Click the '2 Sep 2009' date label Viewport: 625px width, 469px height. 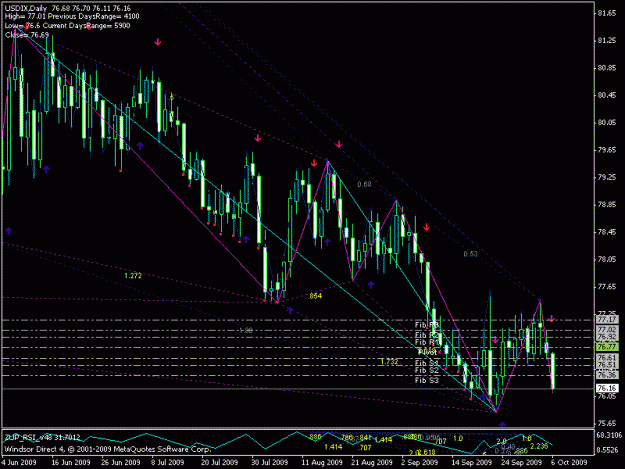tap(419, 462)
